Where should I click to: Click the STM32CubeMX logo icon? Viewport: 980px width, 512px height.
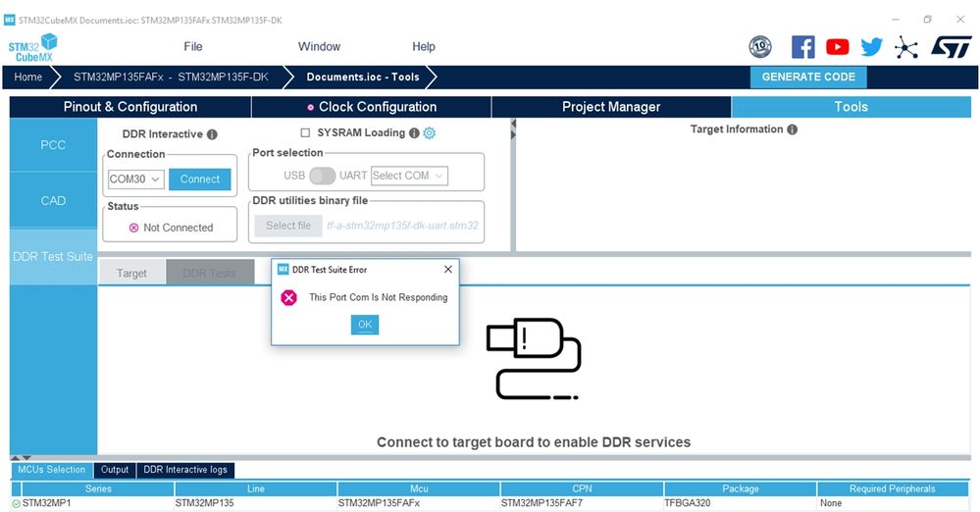32,47
